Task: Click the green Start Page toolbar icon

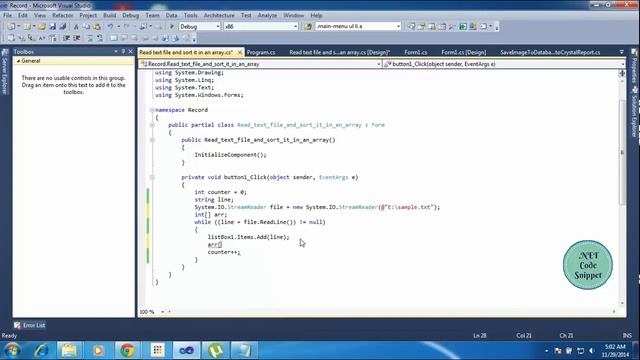Action: (463, 27)
